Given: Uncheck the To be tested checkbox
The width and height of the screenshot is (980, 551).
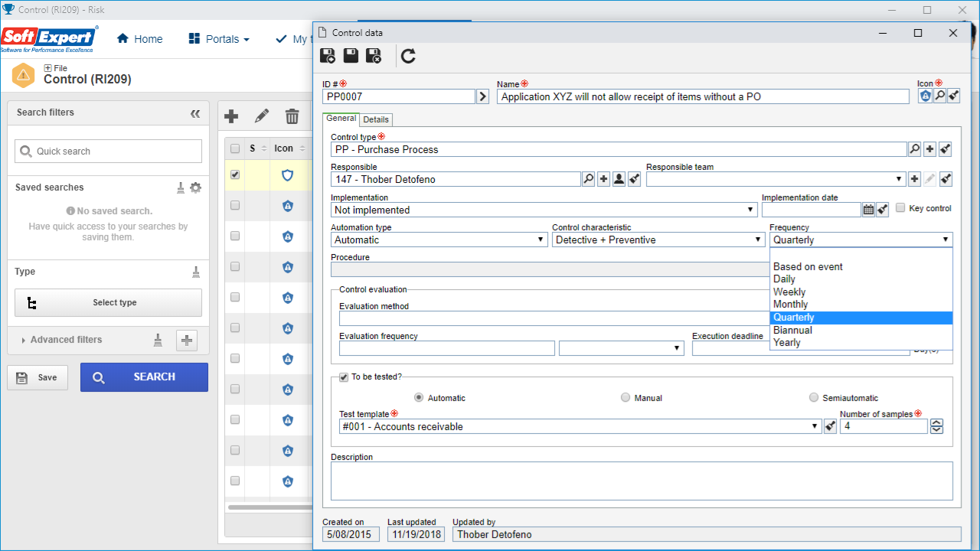Looking at the screenshot, I should 344,377.
